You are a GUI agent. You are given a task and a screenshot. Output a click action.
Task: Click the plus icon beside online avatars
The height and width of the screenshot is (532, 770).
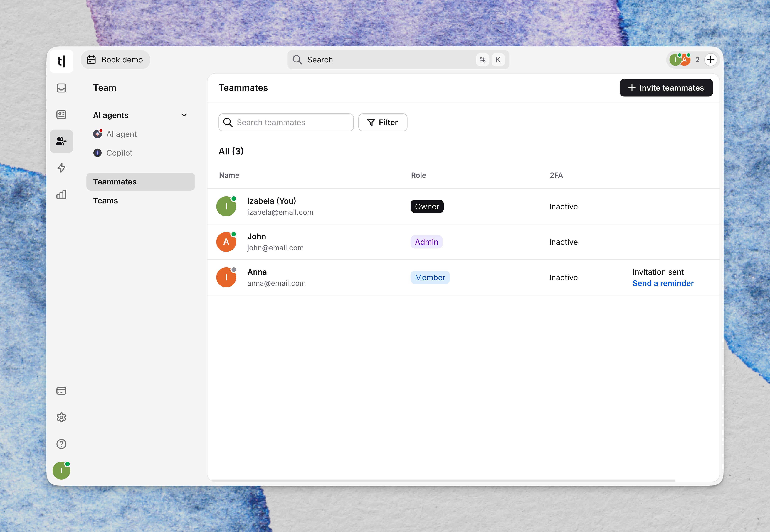pos(711,60)
